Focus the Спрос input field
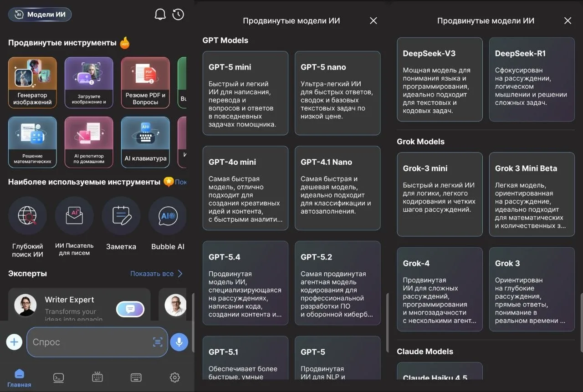Screen dimensions: 583x392 point(97,342)
